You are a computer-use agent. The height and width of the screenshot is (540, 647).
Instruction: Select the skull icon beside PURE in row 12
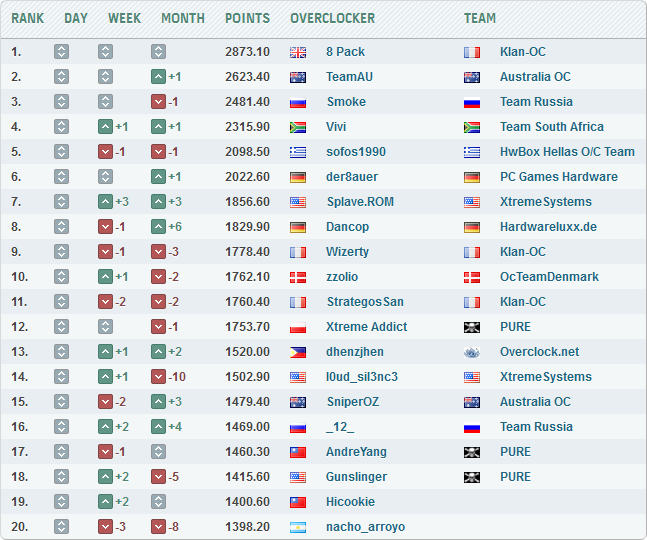click(x=472, y=327)
